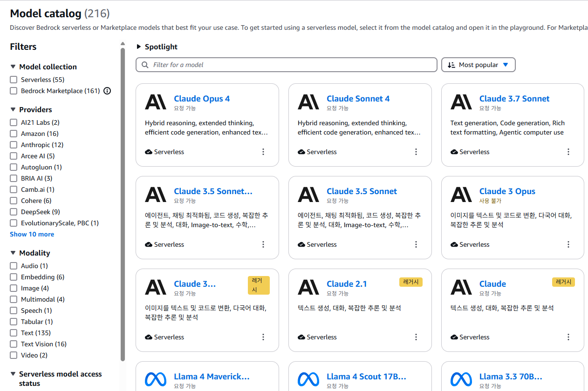Open the Claude 3.7 Sonnet model page
Screen dimensions: 588x391
click(514, 99)
